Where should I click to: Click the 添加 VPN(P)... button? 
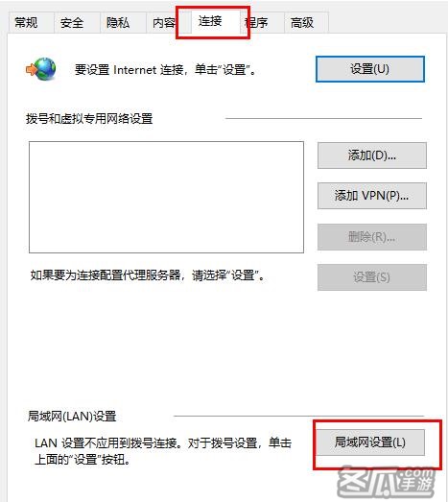coord(372,196)
